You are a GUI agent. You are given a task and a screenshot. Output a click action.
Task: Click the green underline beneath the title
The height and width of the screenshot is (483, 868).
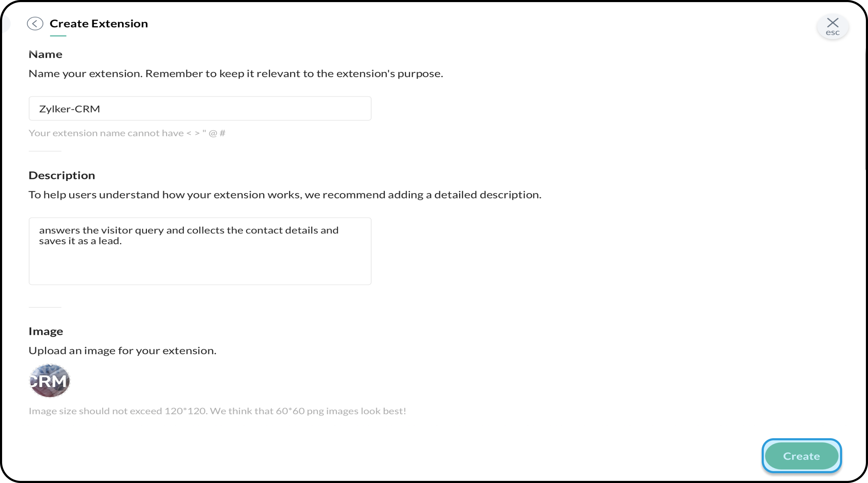(x=58, y=35)
